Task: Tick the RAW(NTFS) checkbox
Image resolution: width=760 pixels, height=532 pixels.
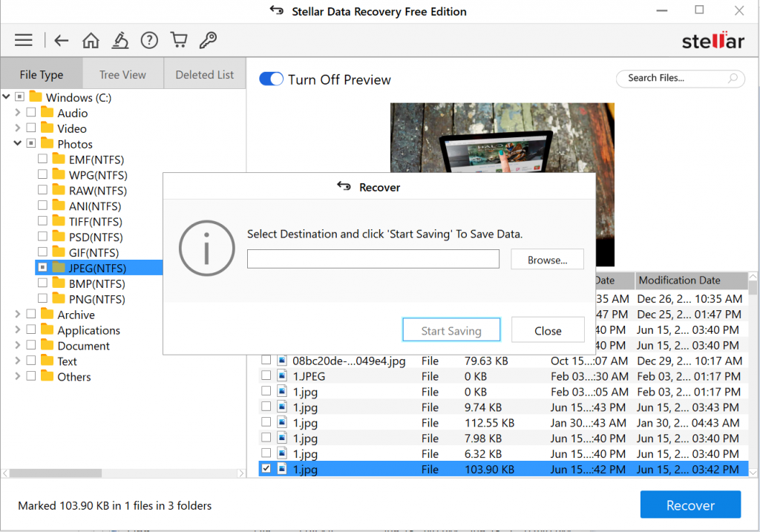Action: click(x=42, y=190)
